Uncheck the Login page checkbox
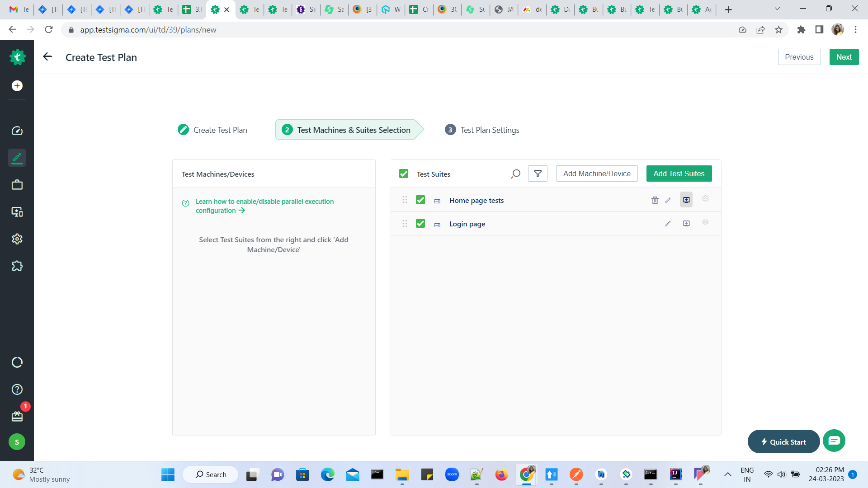Image resolution: width=868 pixels, height=488 pixels. [420, 223]
